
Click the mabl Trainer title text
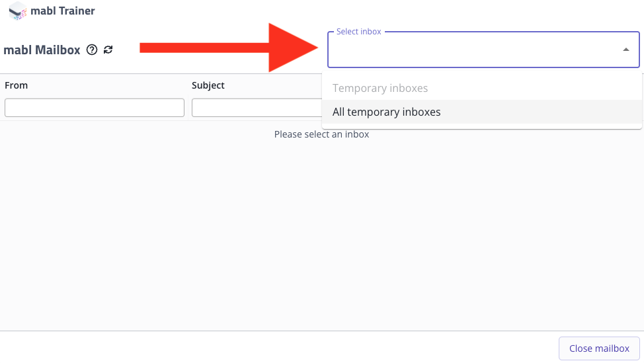[62, 11]
